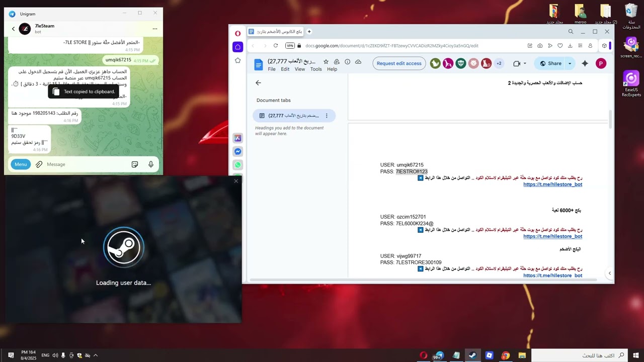Collapse the document tabs panel back arrow

258,83
